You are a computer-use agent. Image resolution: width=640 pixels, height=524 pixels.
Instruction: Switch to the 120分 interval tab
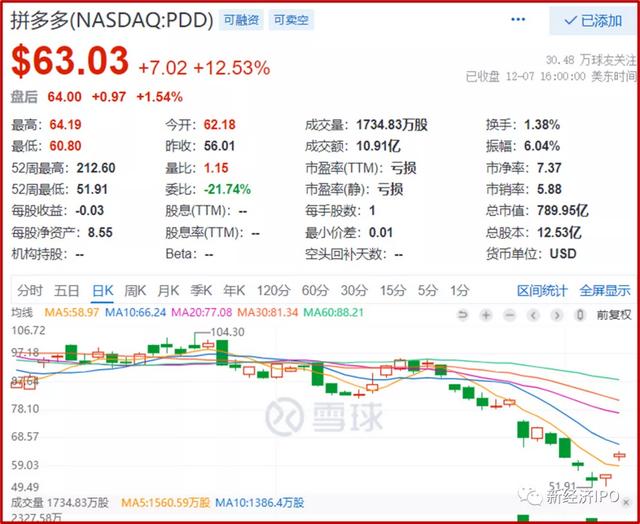pyautogui.click(x=273, y=291)
